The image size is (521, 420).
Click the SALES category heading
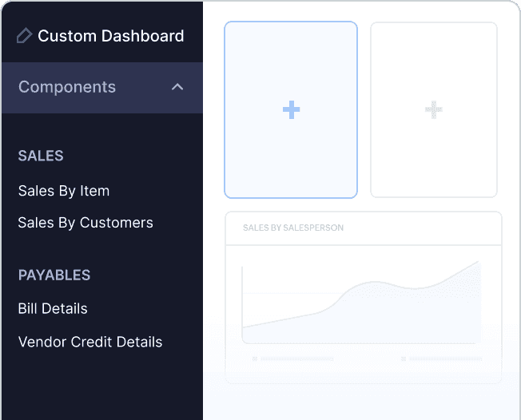[x=41, y=156]
